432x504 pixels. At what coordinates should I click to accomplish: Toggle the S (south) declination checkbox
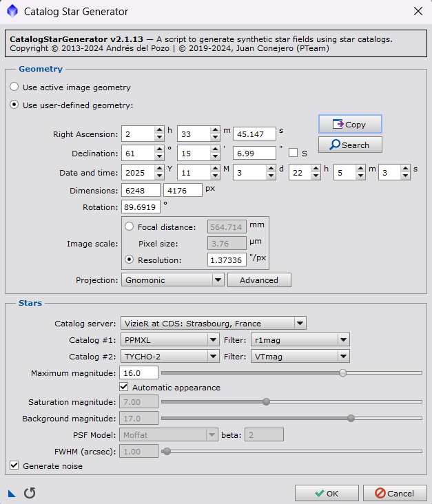click(x=293, y=153)
